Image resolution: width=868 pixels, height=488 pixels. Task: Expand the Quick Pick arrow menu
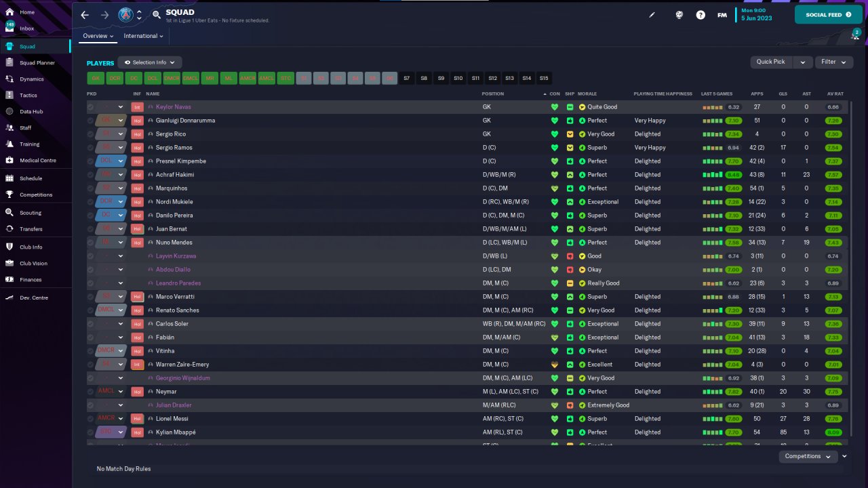(x=802, y=62)
